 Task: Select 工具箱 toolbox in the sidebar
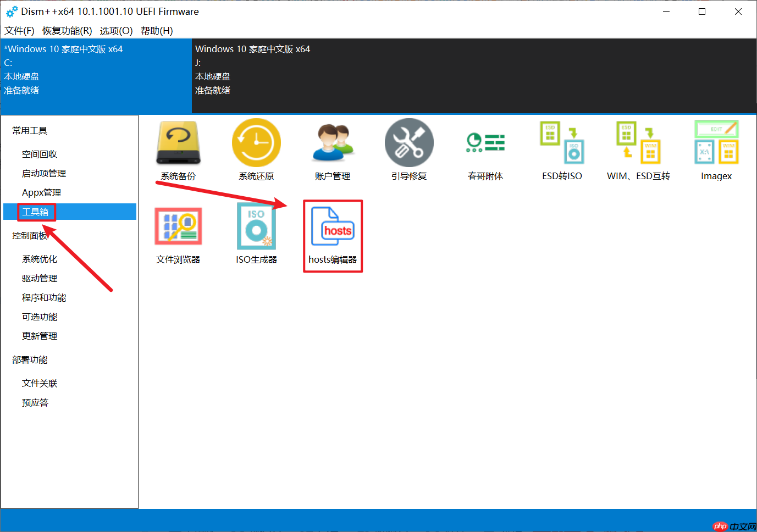[70, 212]
